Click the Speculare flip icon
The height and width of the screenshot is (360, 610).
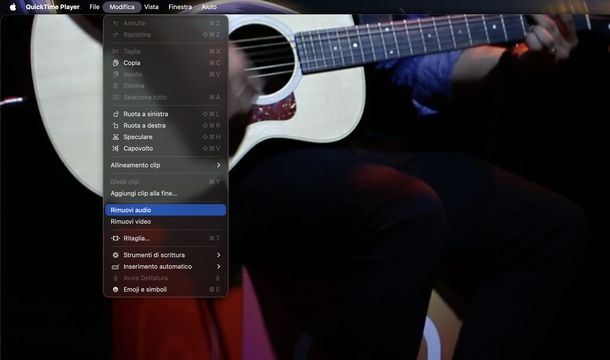[x=116, y=137]
